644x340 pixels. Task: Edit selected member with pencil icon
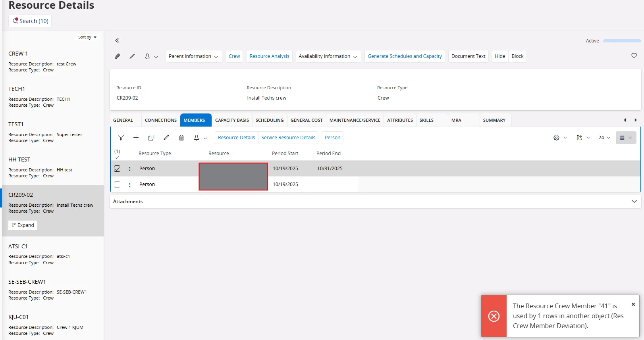166,138
